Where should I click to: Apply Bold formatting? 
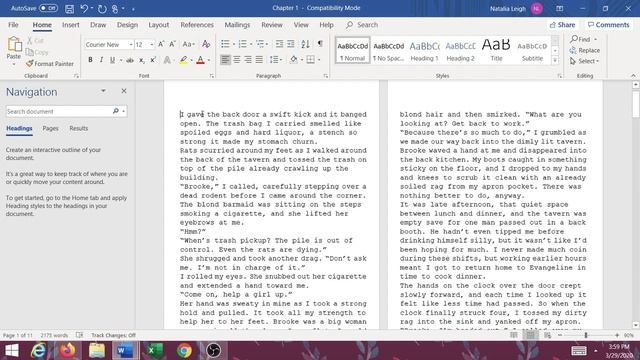pyautogui.click(x=90, y=60)
